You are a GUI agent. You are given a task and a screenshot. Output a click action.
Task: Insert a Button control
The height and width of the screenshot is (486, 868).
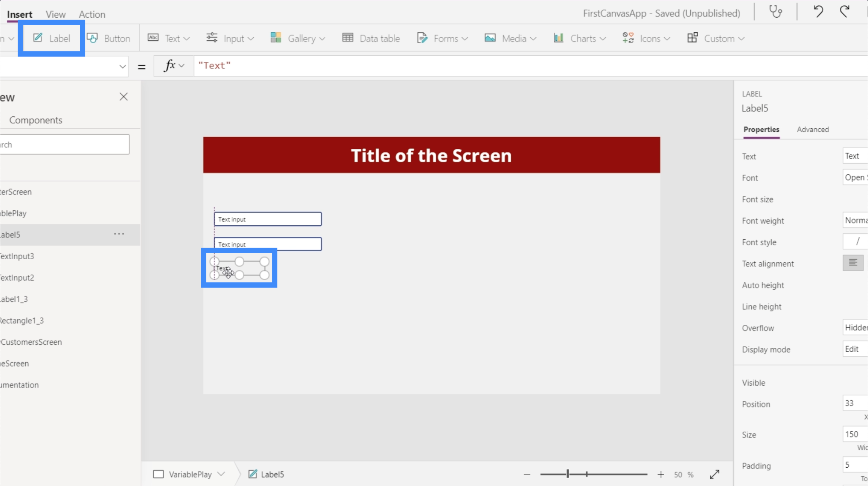[108, 38]
